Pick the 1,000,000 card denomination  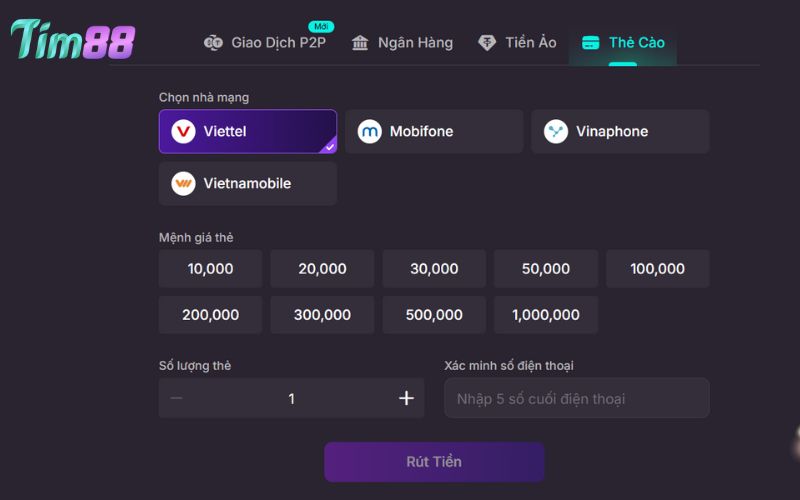point(546,315)
